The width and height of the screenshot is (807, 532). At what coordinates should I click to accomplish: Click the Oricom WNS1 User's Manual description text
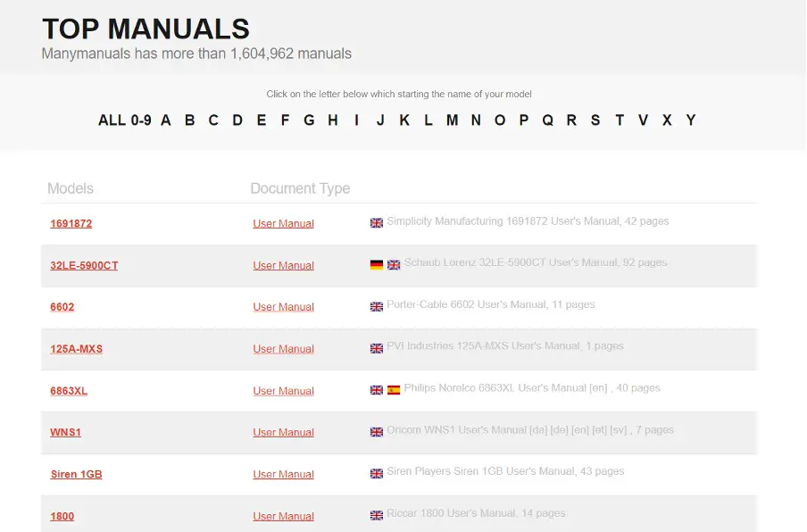pyautogui.click(x=530, y=430)
